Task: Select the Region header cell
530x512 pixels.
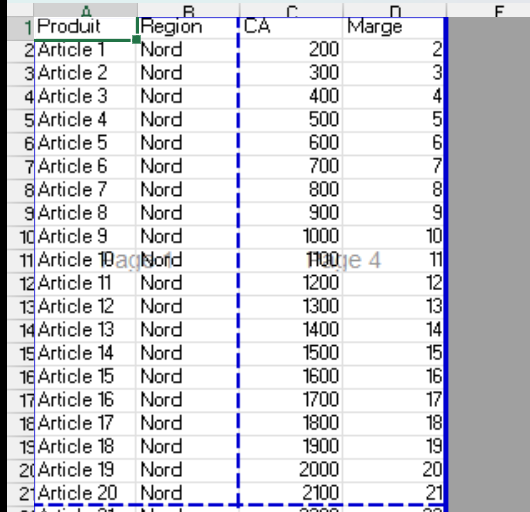Action: tap(188, 27)
